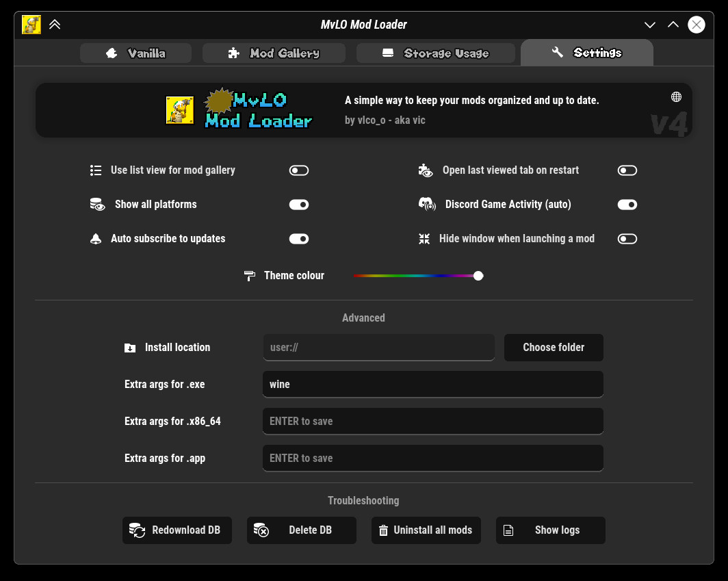Click the hide window collapse icon
Viewport: 728px width, 581px height.
[424, 239]
